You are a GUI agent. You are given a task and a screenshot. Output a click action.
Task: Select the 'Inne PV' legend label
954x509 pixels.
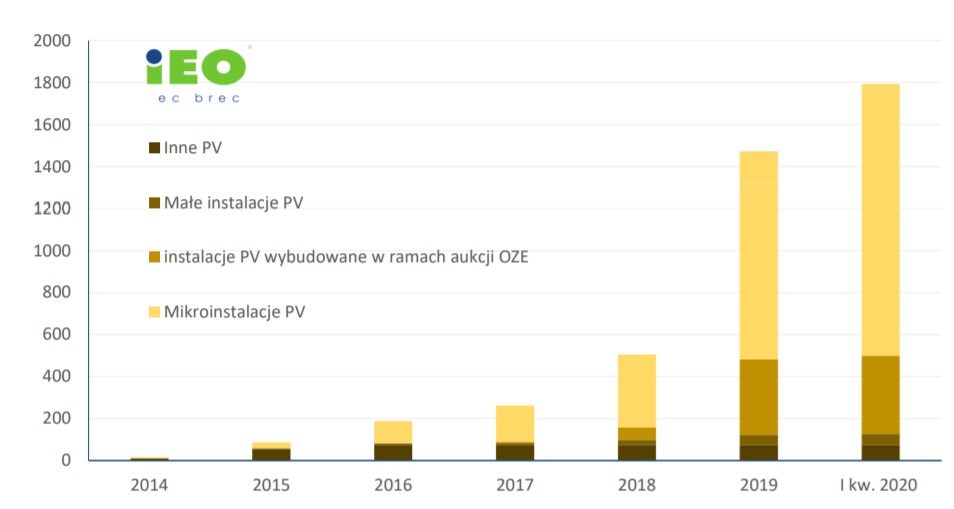(193, 148)
